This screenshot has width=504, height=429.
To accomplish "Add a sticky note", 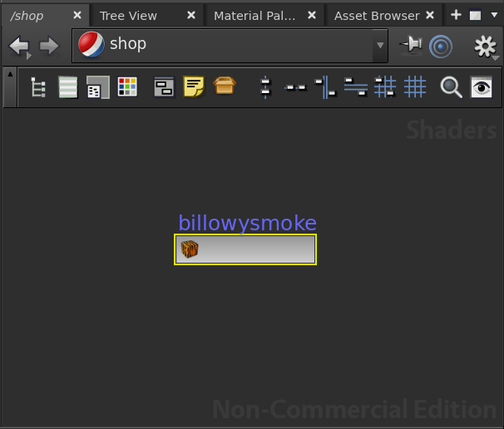I will pos(194,87).
